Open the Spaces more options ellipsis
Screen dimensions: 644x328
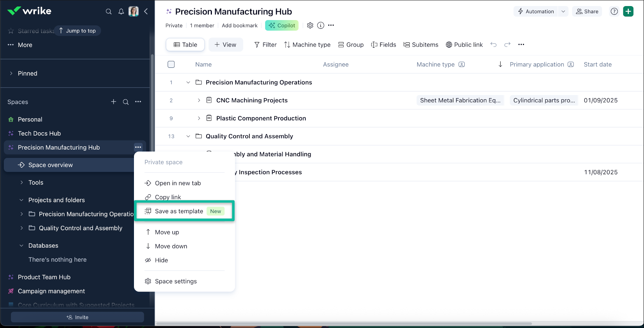point(138,102)
